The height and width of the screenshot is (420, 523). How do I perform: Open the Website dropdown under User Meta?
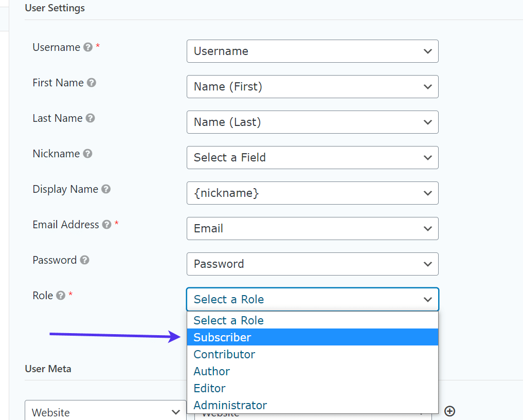(105, 412)
